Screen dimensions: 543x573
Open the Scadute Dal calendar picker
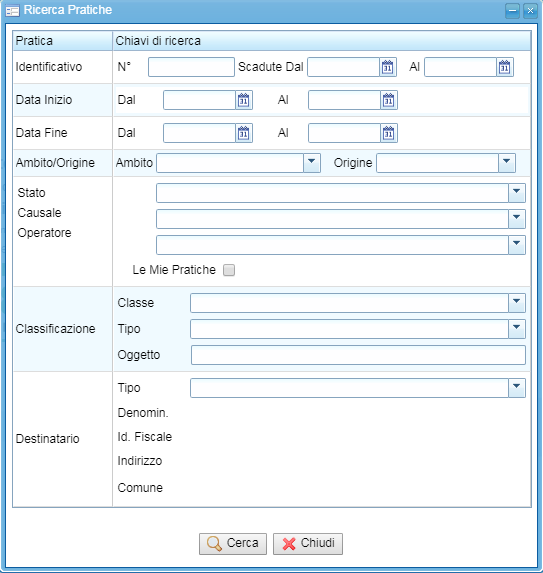(388, 67)
